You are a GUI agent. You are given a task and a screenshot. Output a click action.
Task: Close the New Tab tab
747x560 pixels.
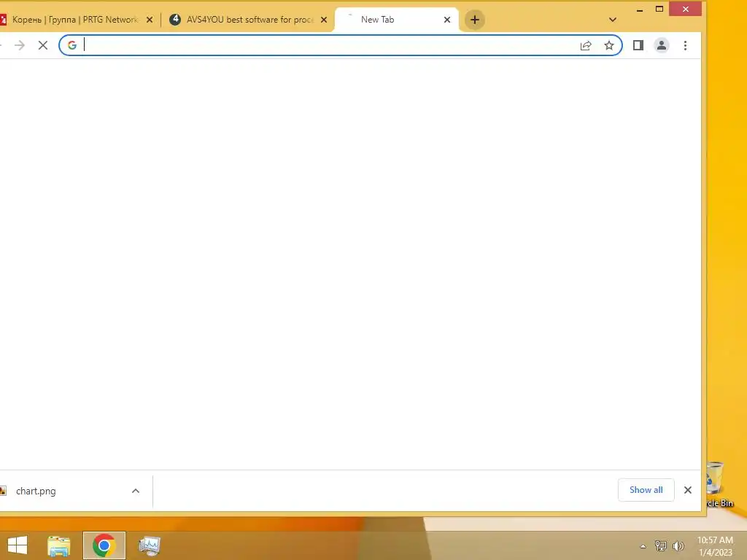point(447,20)
